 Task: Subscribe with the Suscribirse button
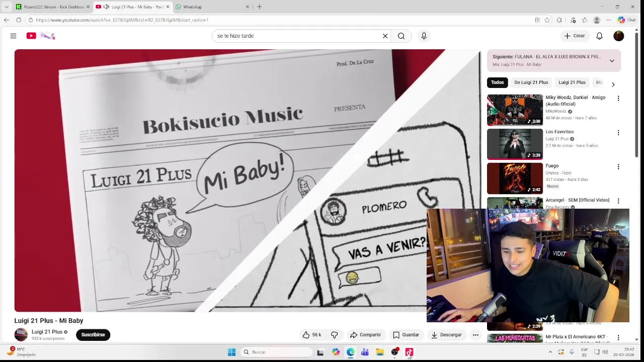point(93,335)
